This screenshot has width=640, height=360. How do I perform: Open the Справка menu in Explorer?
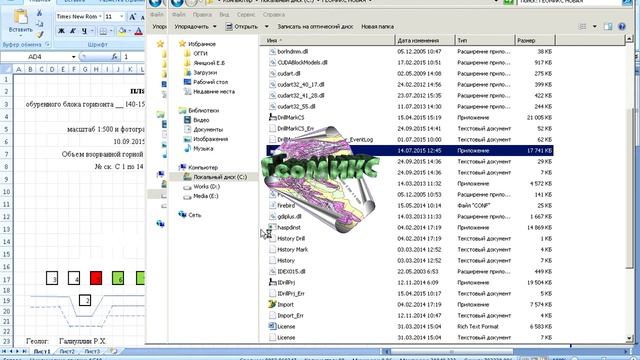tap(273, 14)
